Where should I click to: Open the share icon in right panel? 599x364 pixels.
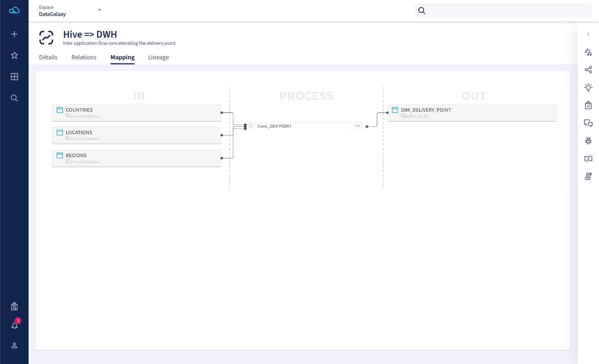(588, 70)
